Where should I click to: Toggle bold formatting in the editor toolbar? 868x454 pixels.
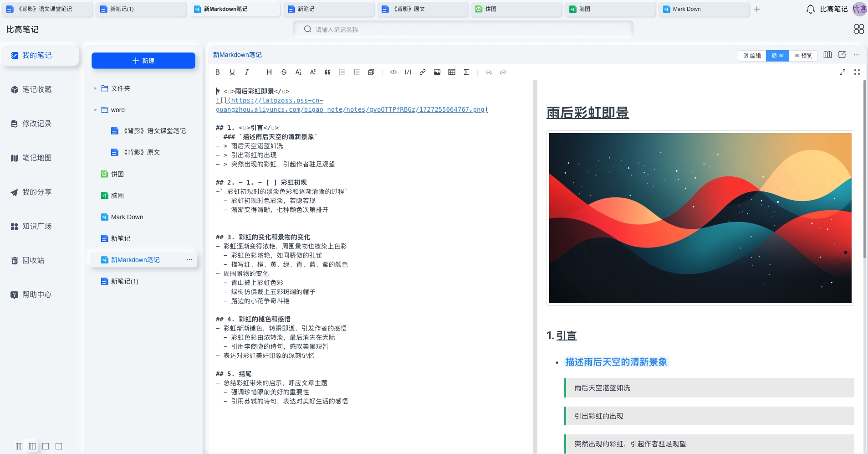(217, 72)
